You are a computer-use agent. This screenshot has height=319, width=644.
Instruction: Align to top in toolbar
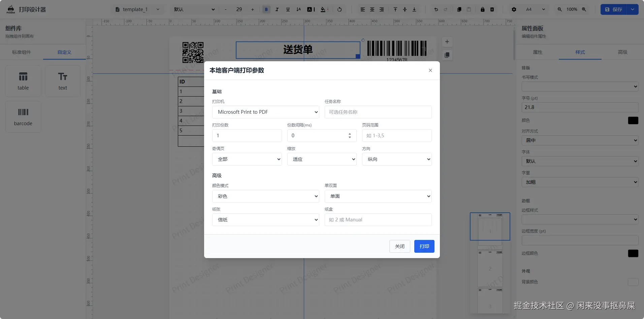tap(395, 9)
